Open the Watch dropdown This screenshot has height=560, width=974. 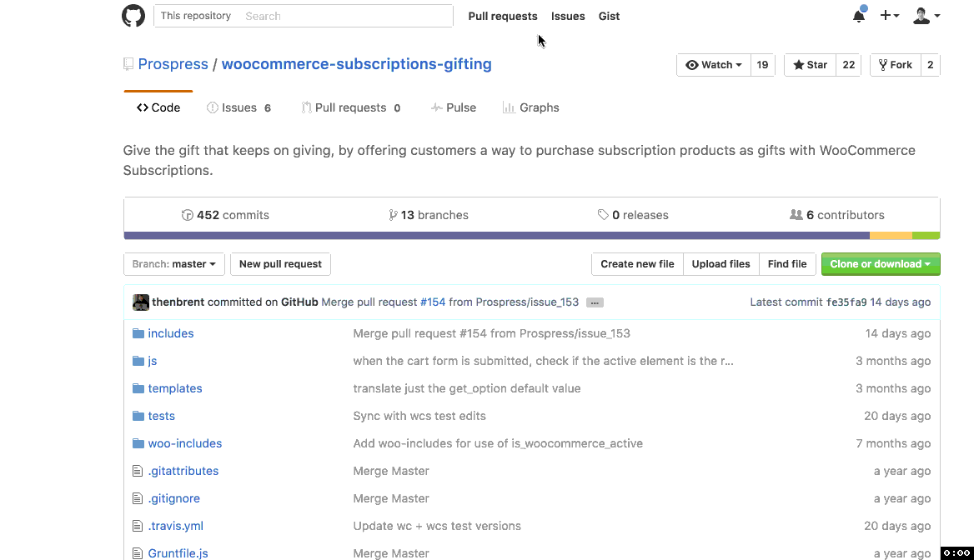714,65
